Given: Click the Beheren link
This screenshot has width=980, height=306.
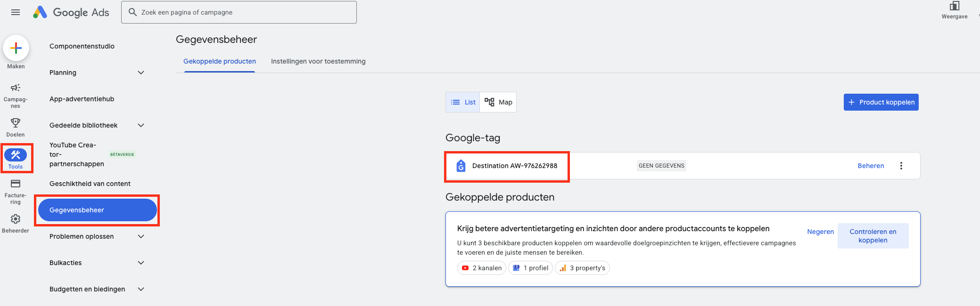Looking at the screenshot, I should pos(871,166).
